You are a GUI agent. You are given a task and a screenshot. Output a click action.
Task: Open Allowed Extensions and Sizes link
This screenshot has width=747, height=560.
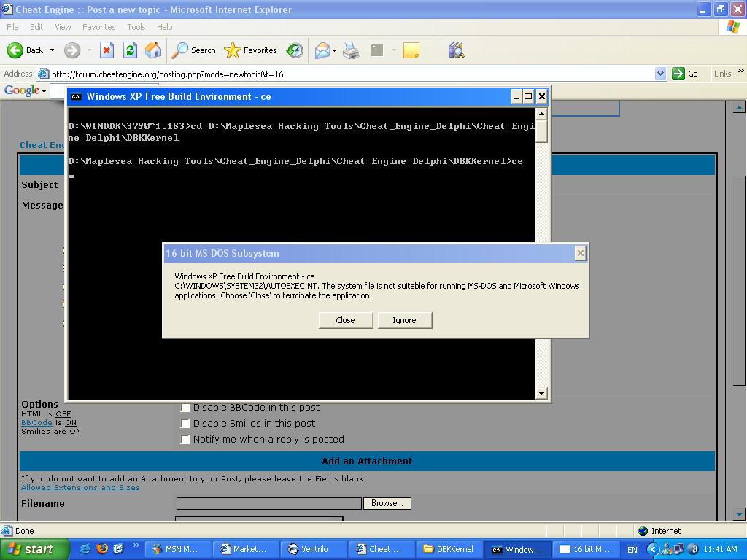tap(80, 488)
